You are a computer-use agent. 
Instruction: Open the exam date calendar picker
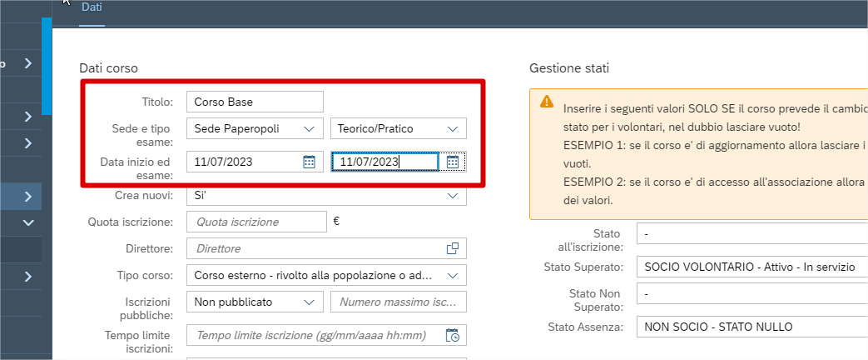point(453,162)
